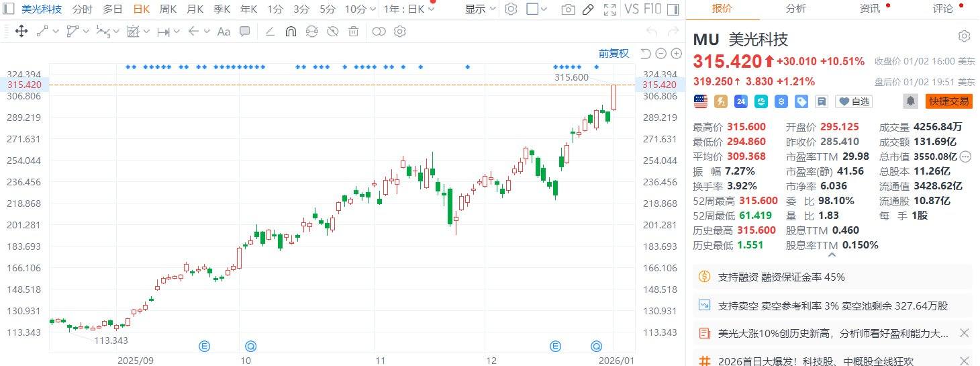Click the 快捷交易 quick trade button

[948, 101]
